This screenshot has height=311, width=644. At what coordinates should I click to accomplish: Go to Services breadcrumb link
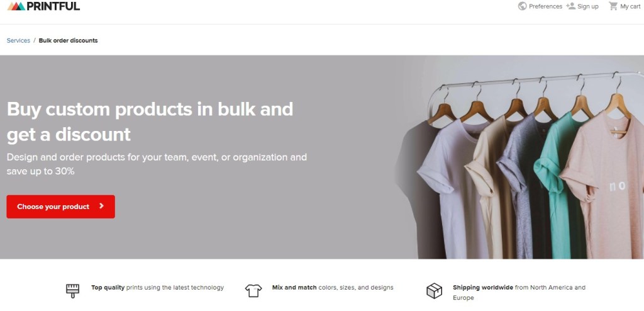point(18,40)
